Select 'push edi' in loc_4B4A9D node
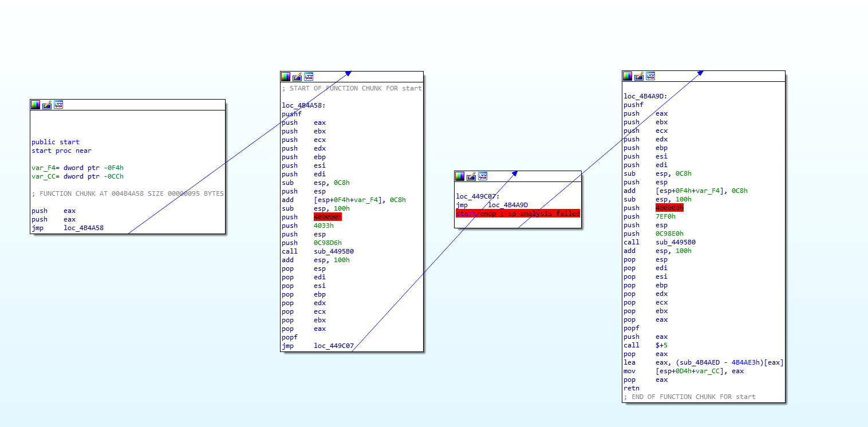Screen dimensions: 868x427 (645, 165)
